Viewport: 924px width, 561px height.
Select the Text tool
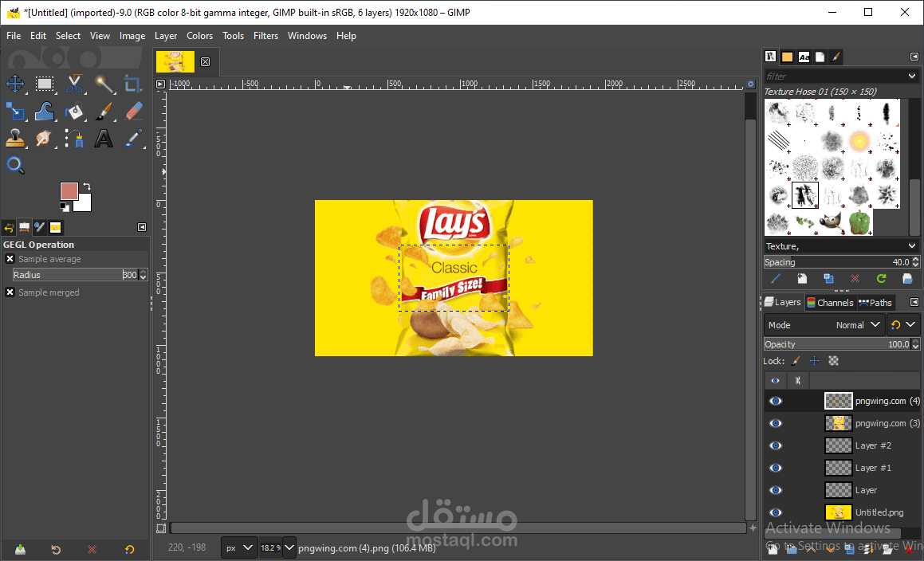pos(104,139)
